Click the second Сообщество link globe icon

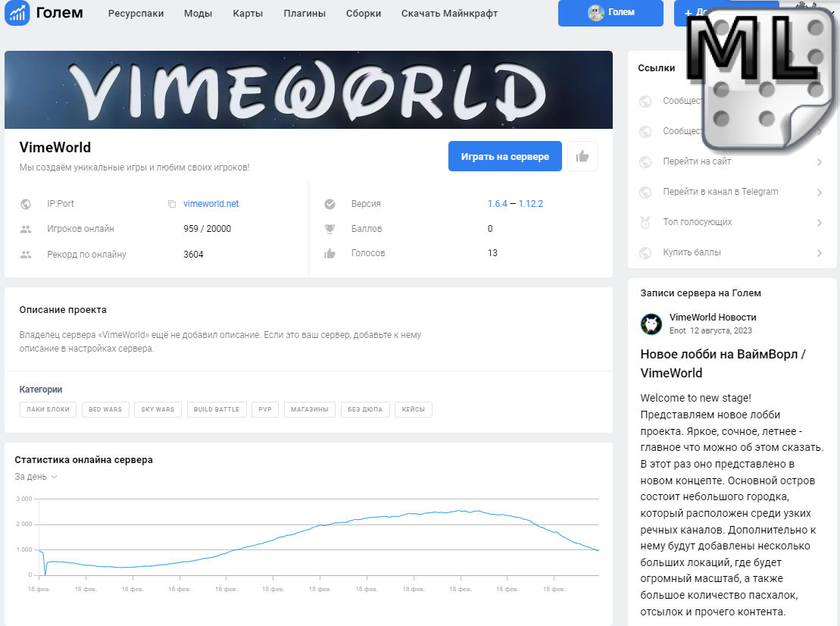[x=645, y=131]
